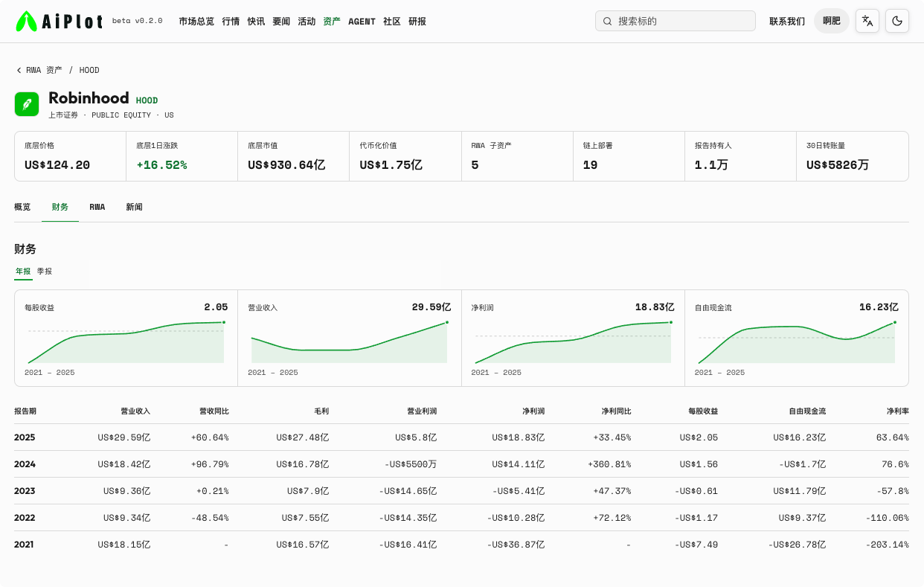Click the 每股收益 chart card

[126, 338]
